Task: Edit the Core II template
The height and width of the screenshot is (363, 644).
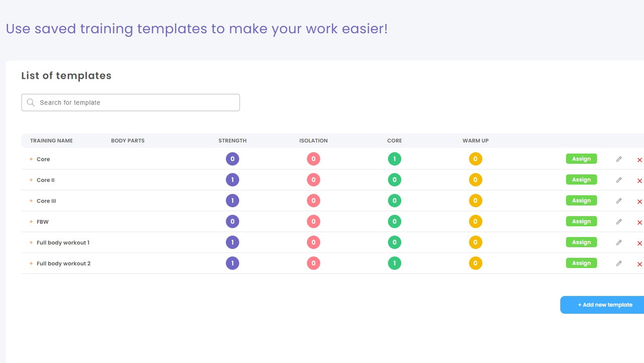Action: tap(619, 180)
